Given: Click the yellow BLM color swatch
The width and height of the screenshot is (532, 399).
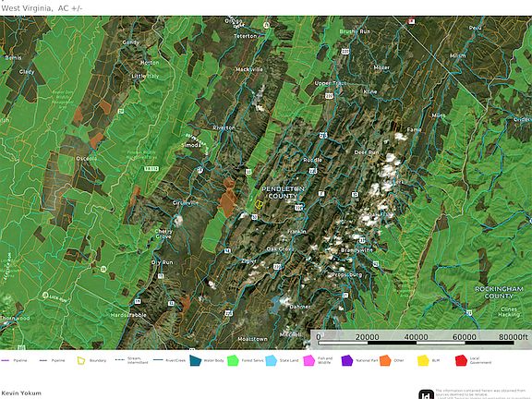Looking at the screenshot, I should tap(423, 360).
